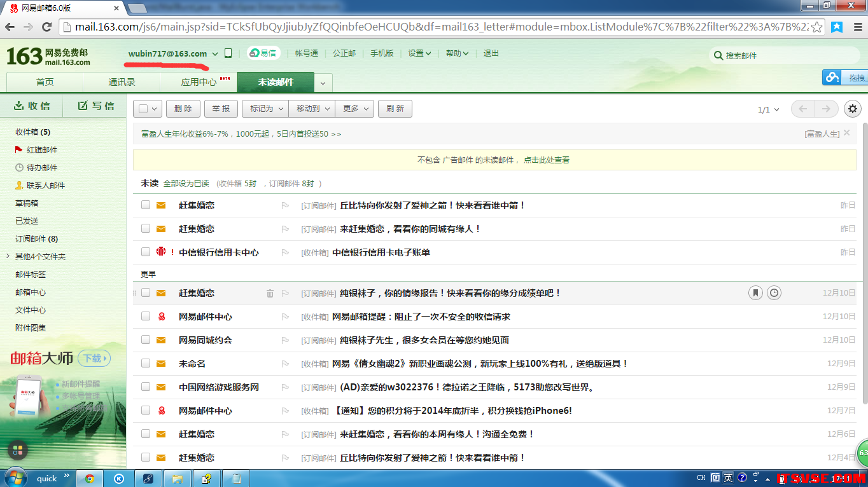868x487 pixels.
Task: Click NetEase icon on 积分将于2014年底折半 email
Action: [161, 411]
